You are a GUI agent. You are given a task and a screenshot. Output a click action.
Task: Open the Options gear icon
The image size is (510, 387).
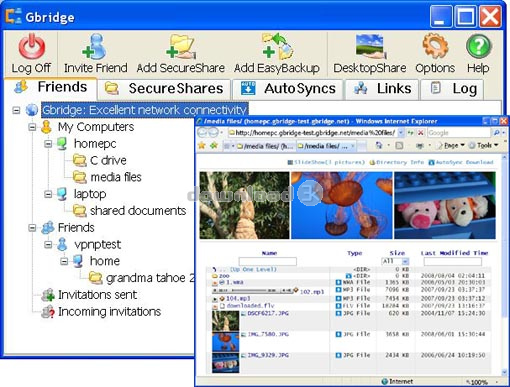(435, 46)
